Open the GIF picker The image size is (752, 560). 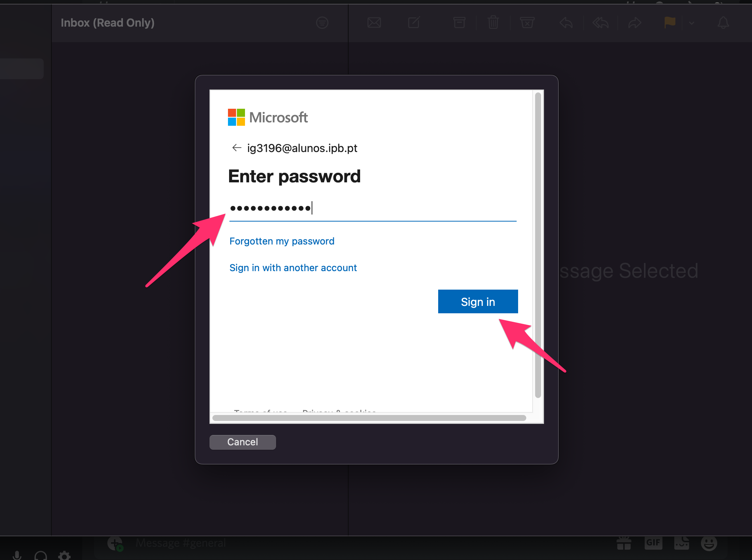(653, 543)
